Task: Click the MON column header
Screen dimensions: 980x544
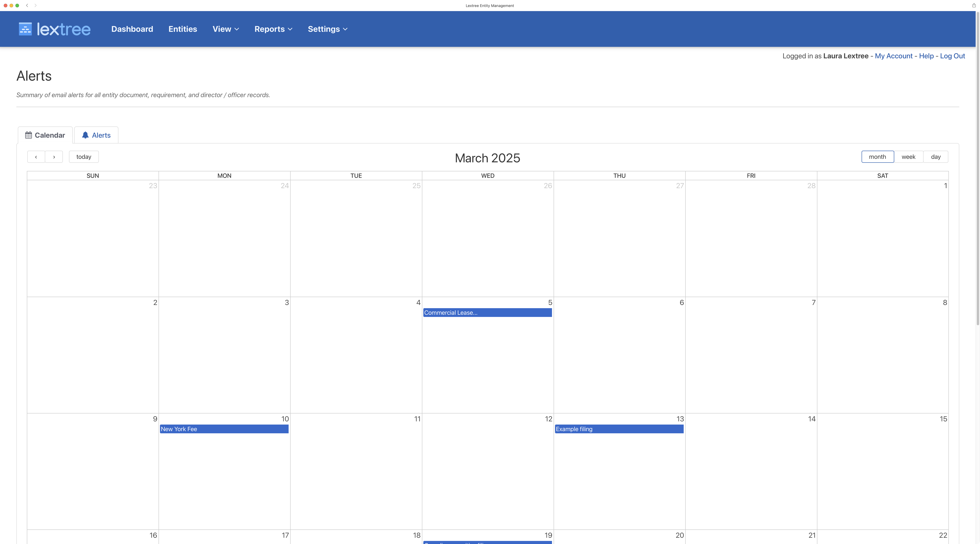Action: [x=224, y=176]
